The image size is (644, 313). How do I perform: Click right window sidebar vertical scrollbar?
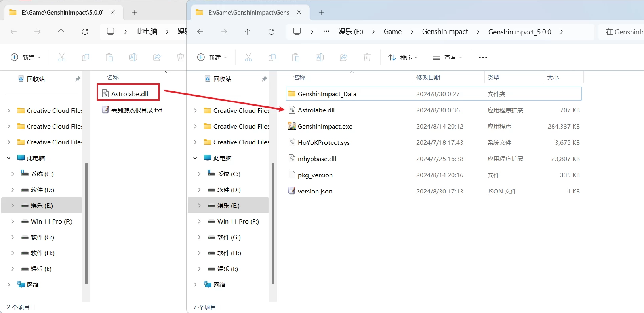pyautogui.click(x=273, y=224)
